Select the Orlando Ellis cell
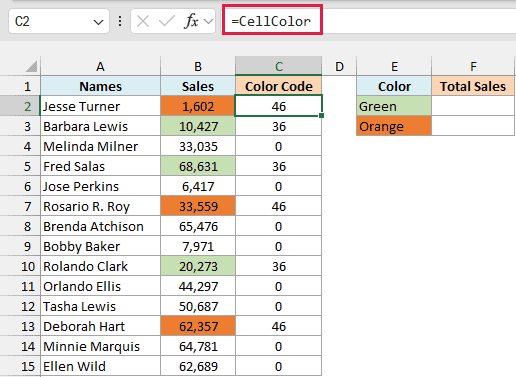 pos(100,286)
